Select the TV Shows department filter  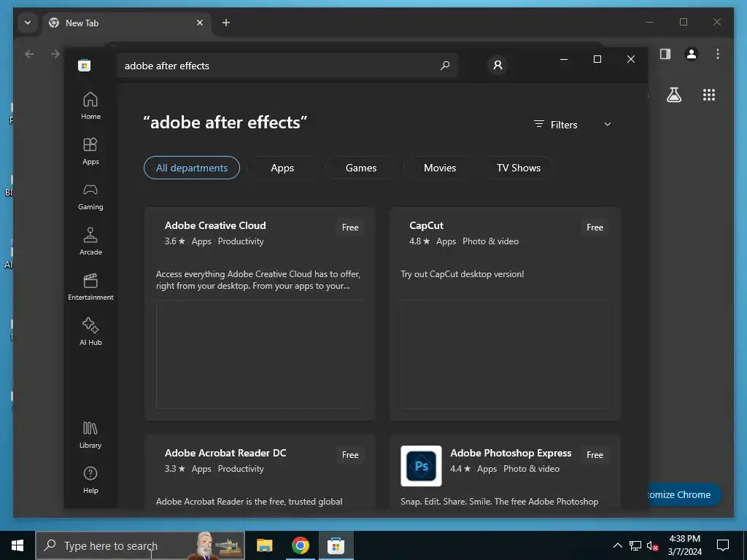tap(519, 168)
